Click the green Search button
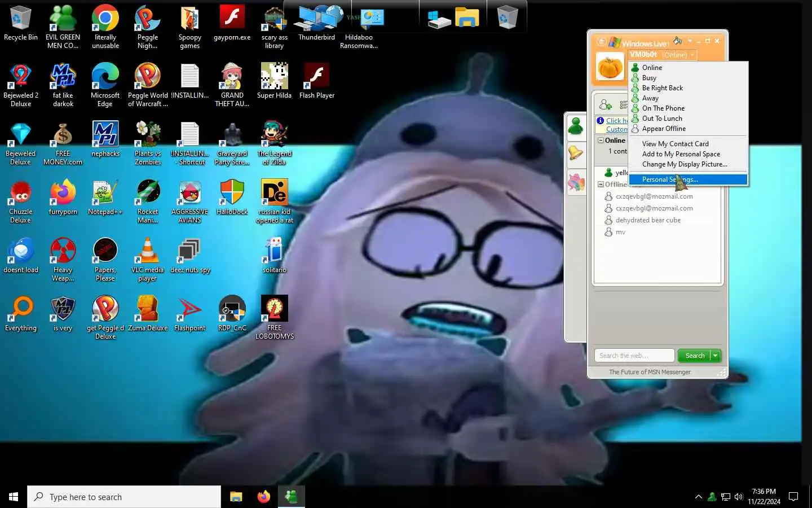Viewport: 812px width, 508px height. [x=695, y=356]
